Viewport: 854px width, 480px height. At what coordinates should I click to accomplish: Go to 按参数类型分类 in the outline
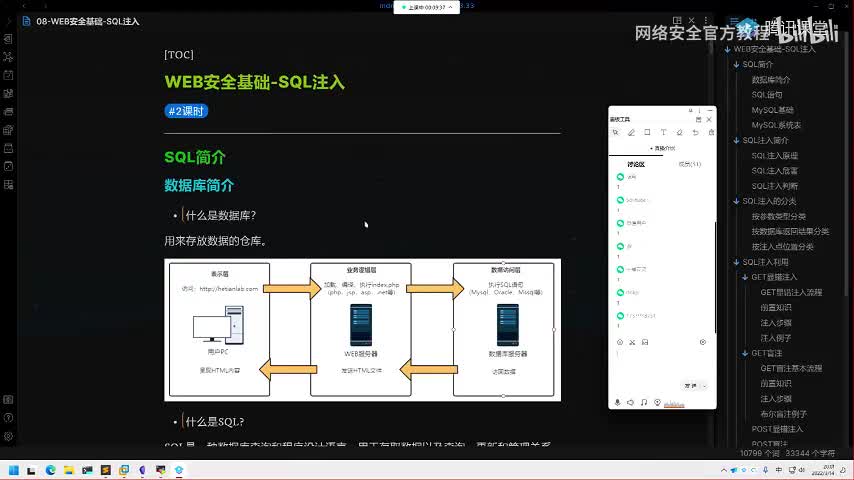pos(779,216)
